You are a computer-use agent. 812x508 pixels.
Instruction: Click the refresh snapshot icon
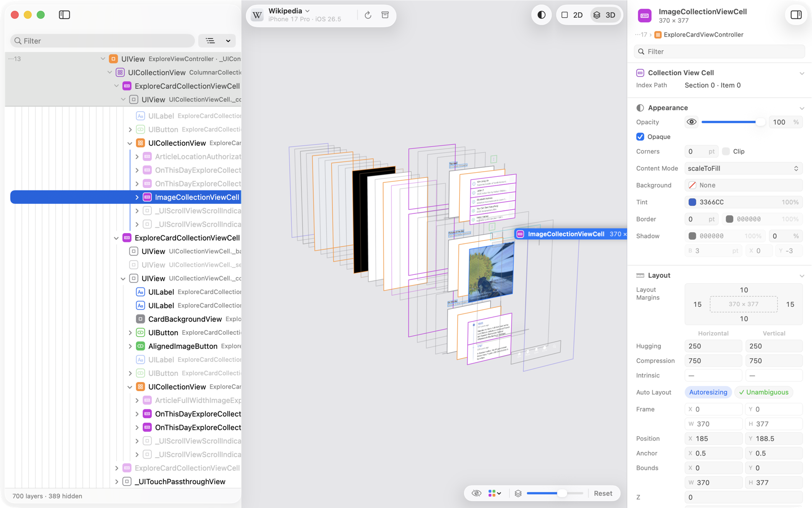pyautogui.click(x=368, y=15)
